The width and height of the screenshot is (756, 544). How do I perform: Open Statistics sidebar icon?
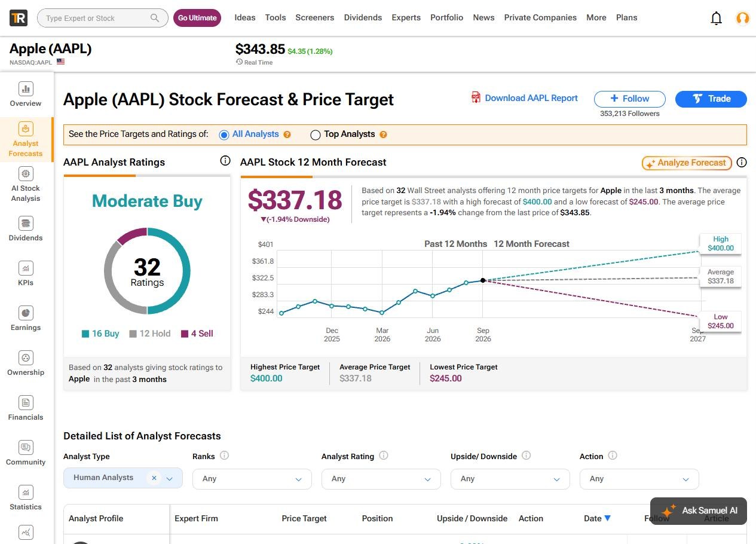[26, 492]
